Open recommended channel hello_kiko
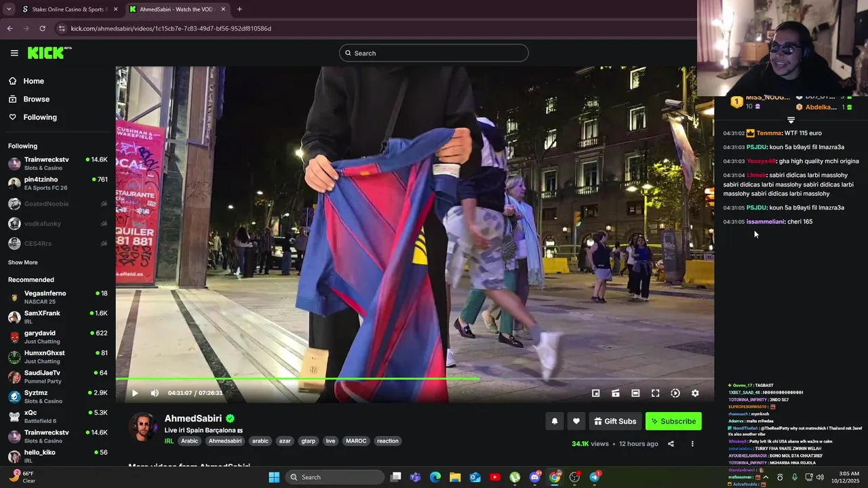Screen dimensions: 868x488 pyautogui.click(x=58, y=455)
